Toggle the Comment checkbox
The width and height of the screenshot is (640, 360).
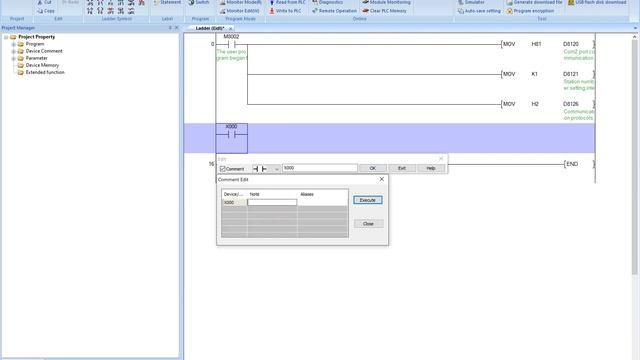222,169
